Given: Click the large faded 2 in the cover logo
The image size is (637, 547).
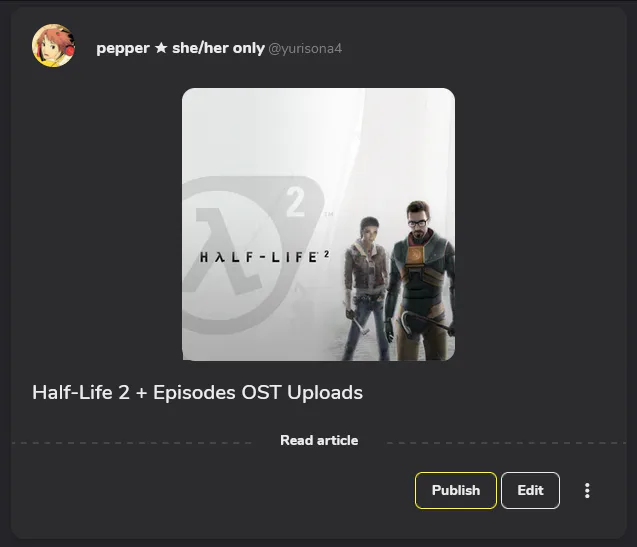Looking at the screenshot, I should click(x=295, y=202).
